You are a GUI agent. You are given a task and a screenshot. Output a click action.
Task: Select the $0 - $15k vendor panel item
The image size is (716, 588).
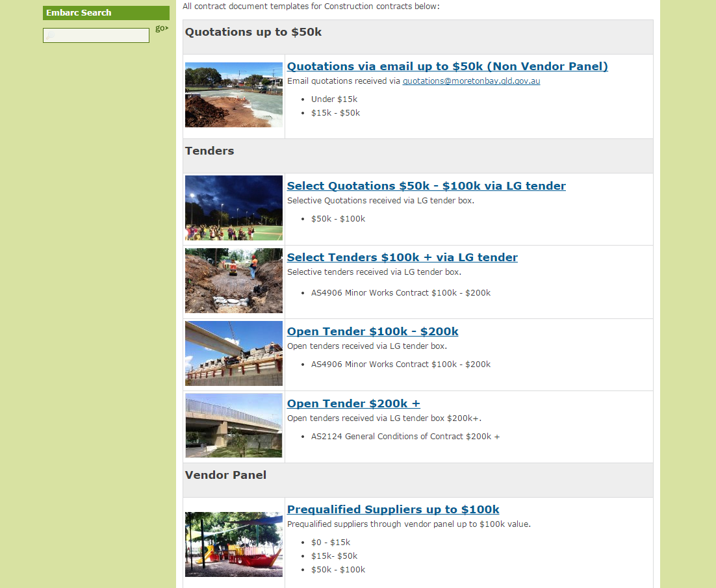click(330, 543)
